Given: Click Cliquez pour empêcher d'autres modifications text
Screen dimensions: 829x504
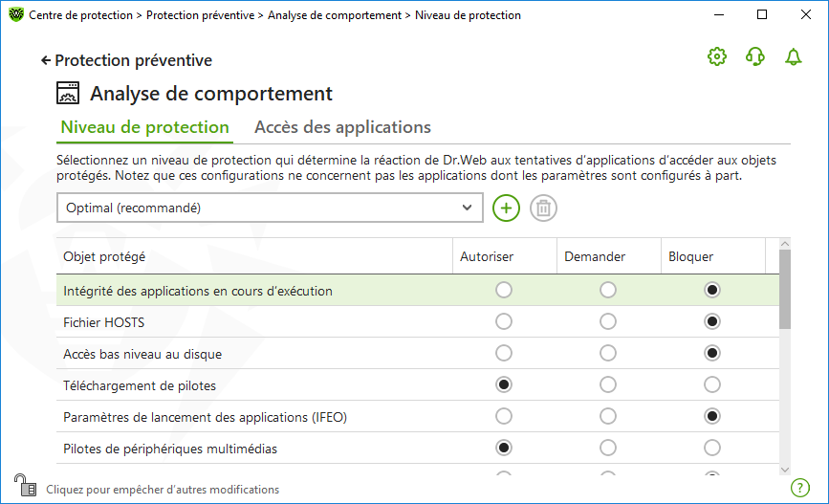Looking at the screenshot, I should point(163,490).
